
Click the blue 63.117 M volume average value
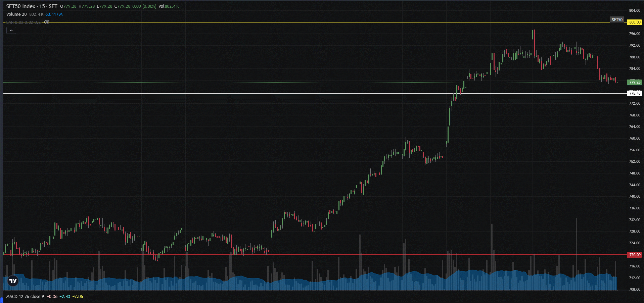(x=54, y=14)
